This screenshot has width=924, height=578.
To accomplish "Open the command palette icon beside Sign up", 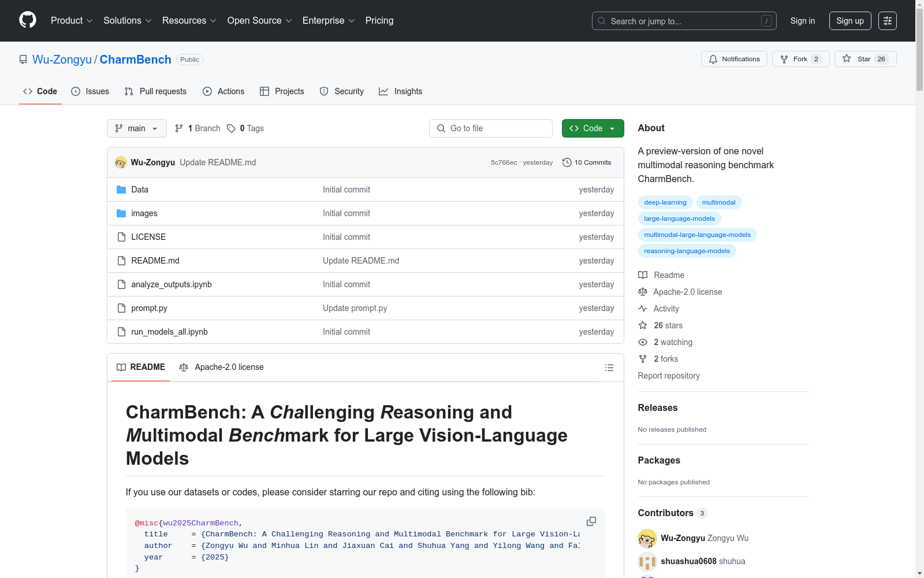I will 888,21.
